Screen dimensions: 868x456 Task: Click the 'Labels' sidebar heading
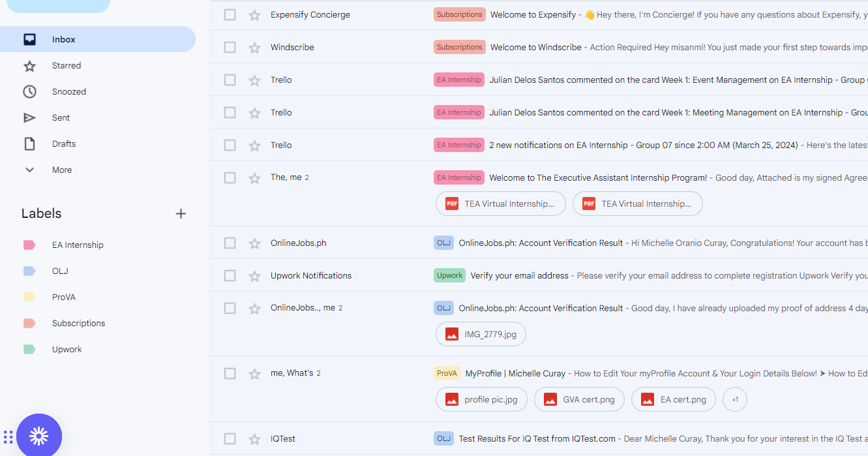pos(42,213)
